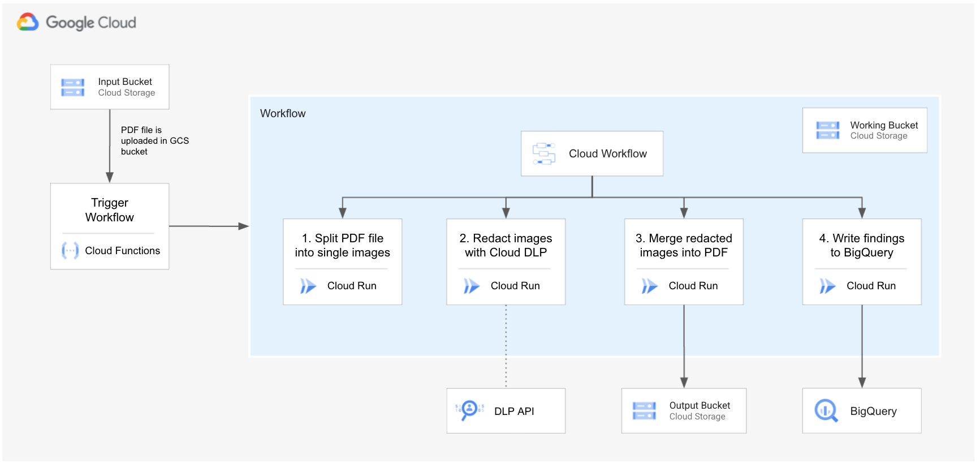Select the Trigger Workflow heading
The image size is (980, 467).
[110, 210]
